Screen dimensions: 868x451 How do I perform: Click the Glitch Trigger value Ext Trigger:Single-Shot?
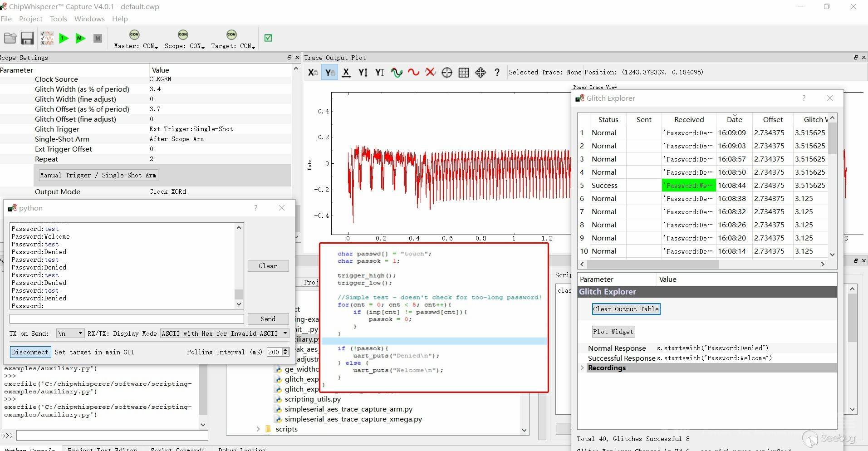[x=191, y=129]
